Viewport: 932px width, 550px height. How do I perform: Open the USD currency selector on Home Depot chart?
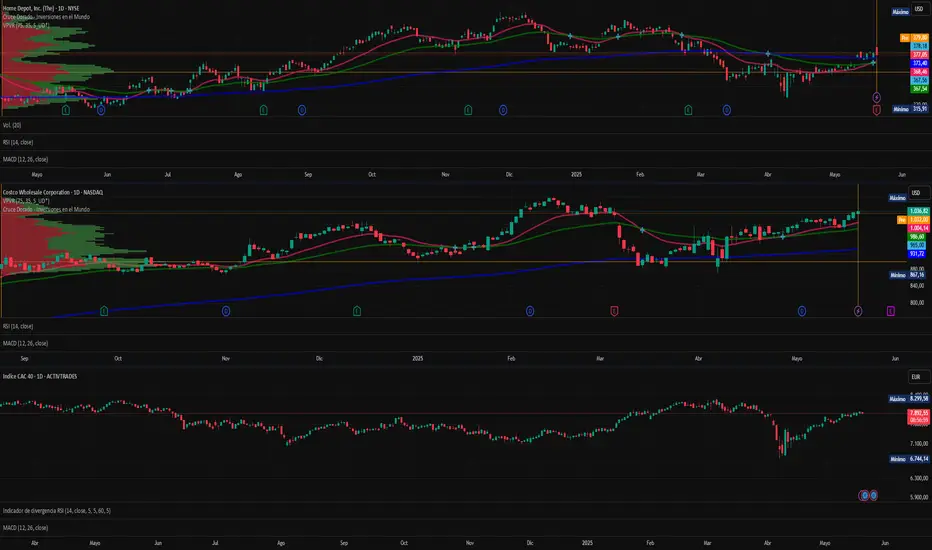point(916,8)
